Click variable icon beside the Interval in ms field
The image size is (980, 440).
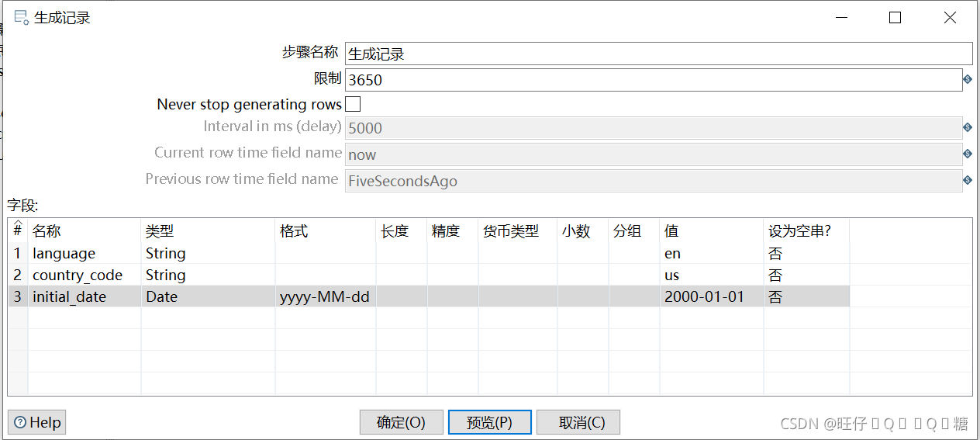pyautogui.click(x=968, y=127)
